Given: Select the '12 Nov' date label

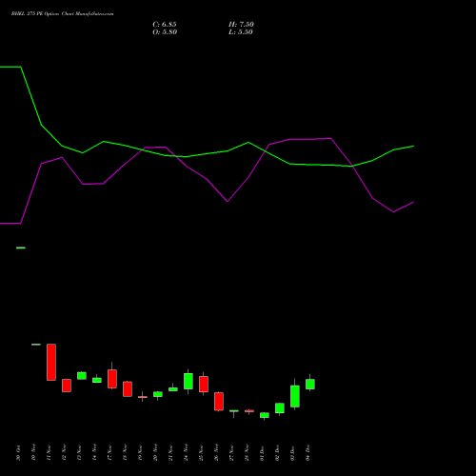Looking at the screenshot, I should point(64,453).
